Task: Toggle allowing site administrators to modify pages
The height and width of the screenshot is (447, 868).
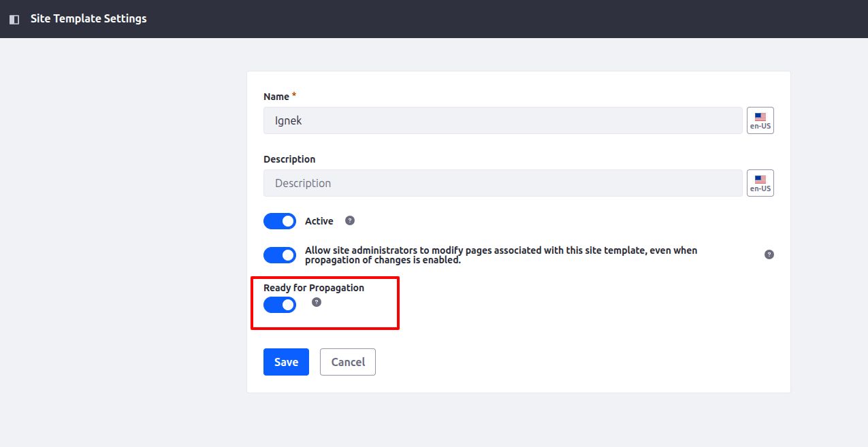Action: point(280,255)
